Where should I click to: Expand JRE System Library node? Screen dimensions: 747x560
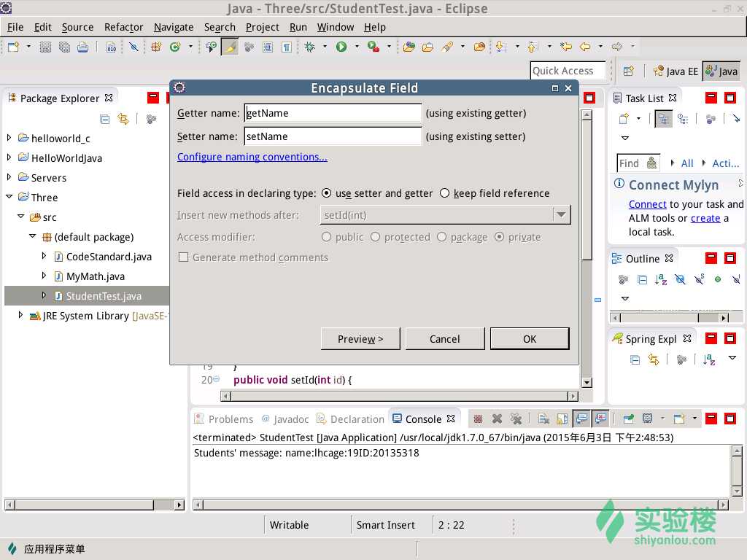[x=20, y=315]
